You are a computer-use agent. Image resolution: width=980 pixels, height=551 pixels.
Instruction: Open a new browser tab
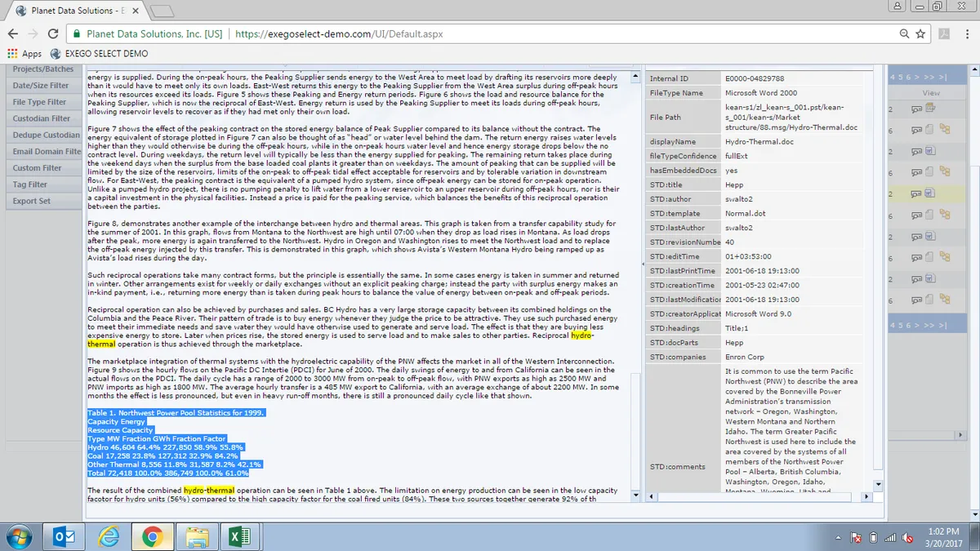tap(163, 11)
